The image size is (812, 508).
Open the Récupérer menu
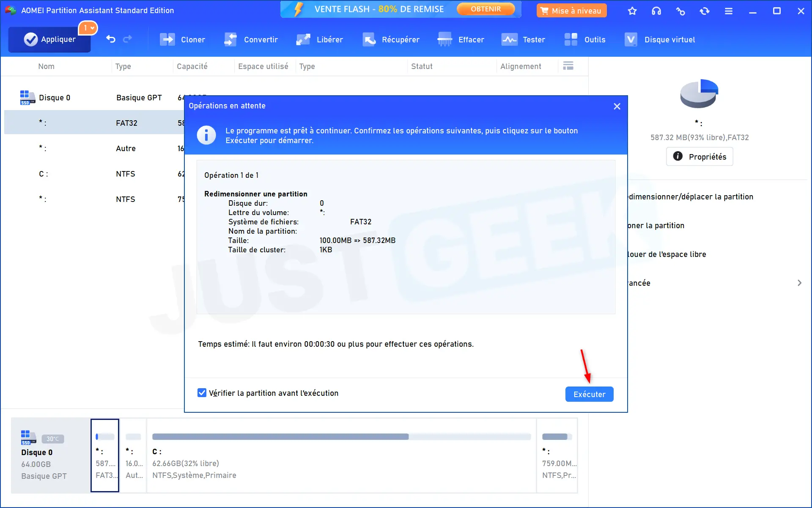click(391, 39)
